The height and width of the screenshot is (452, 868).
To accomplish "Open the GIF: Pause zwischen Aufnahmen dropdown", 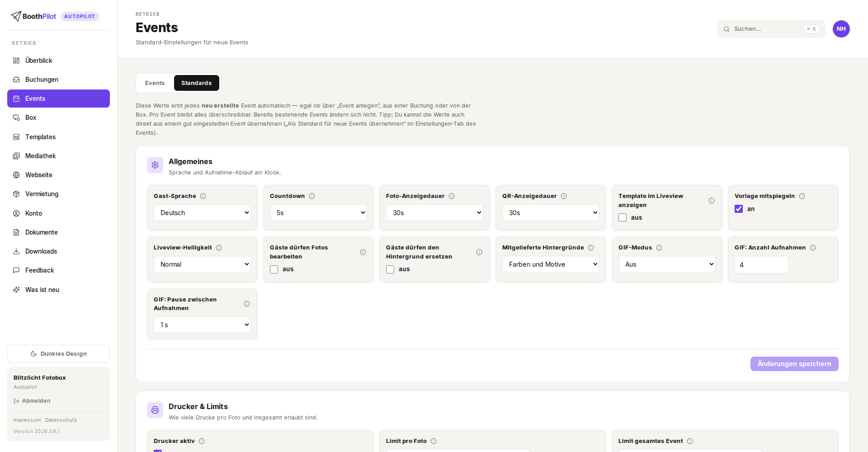I will (x=202, y=325).
